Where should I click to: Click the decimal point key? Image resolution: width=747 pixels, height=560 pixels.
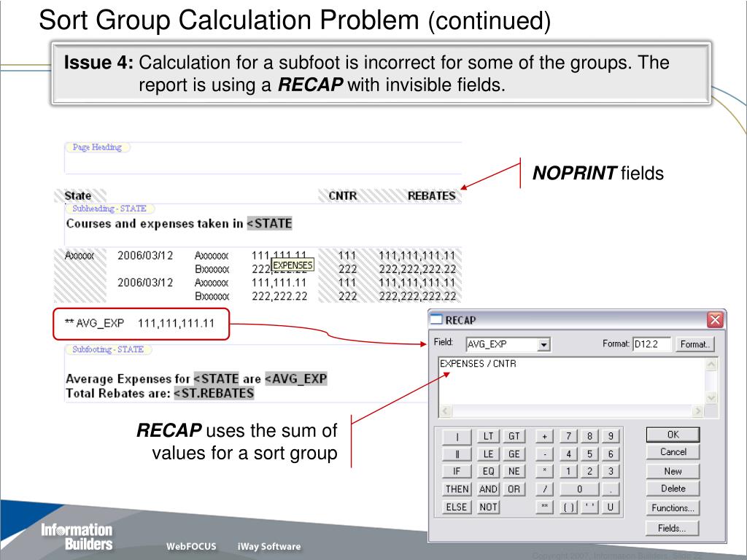(x=611, y=489)
